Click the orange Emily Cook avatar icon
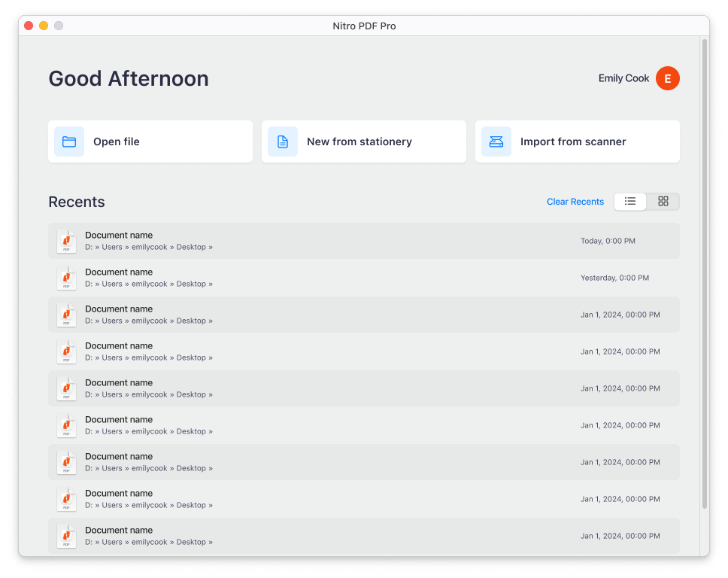This screenshot has height=578, width=728. pos(667,78)
